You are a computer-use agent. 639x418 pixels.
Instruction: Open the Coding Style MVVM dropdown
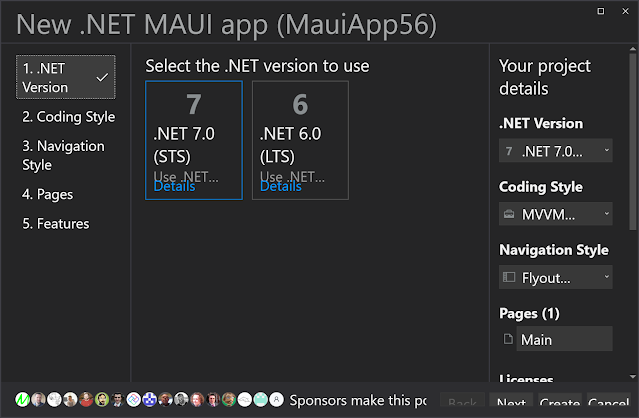[x=555, y=214]
